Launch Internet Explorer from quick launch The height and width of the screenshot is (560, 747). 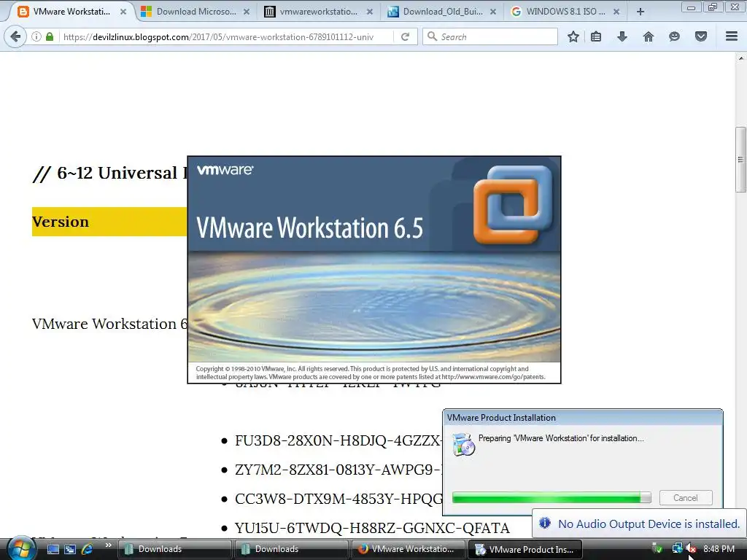(88, 549)
